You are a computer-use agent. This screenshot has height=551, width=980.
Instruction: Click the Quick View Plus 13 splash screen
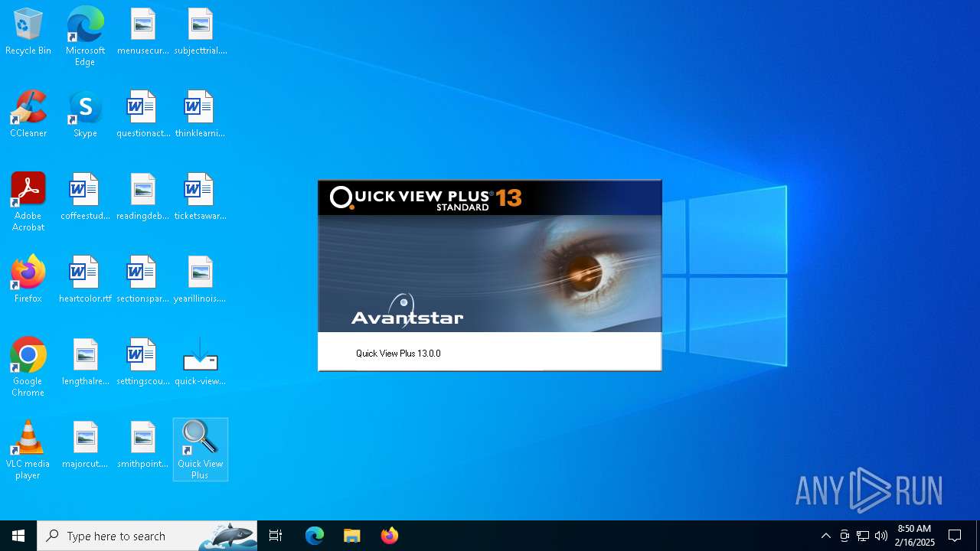490,275
